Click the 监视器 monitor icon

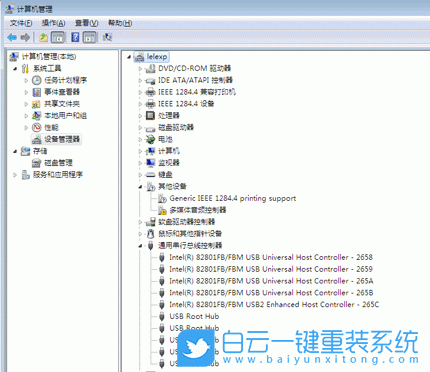tap(151, 163)
